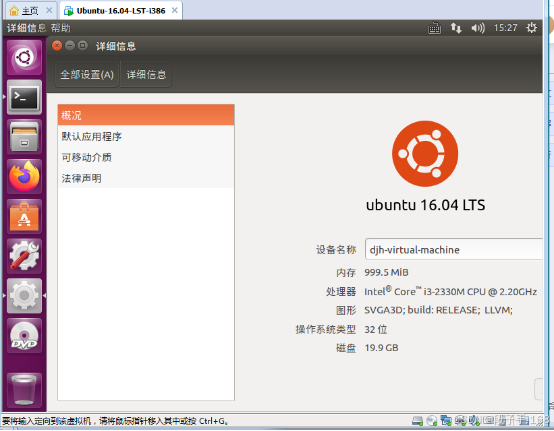Close the 主页 VMware tab

49,11
